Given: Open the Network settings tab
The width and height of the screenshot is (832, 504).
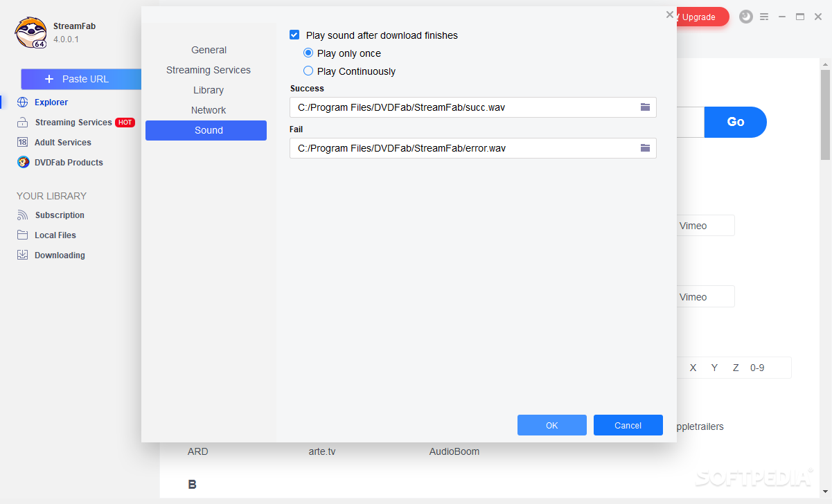Looking at the screenshot, I should (x=209, y=110).
